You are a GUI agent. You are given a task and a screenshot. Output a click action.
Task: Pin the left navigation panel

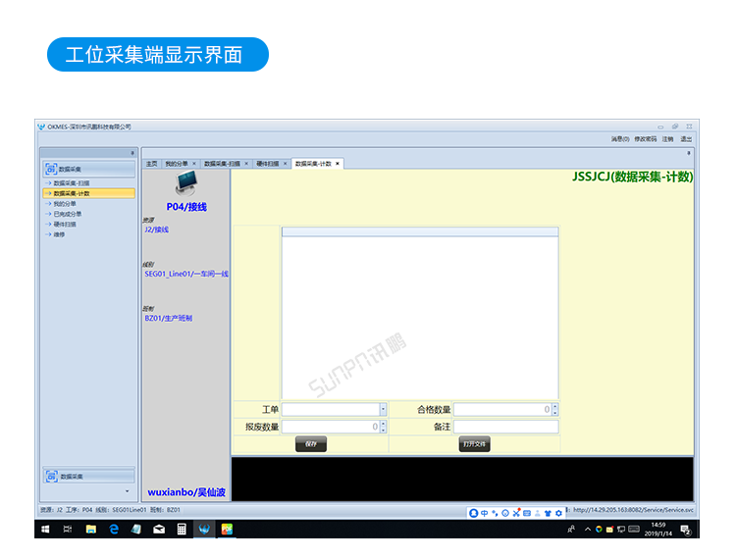click(x=132, y=153)
